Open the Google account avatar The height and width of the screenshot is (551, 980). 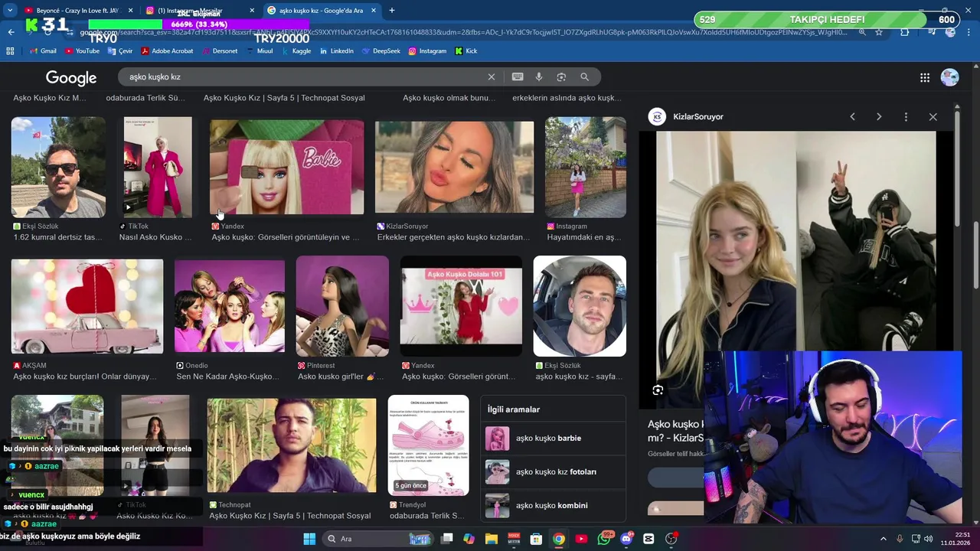(949, 77)
